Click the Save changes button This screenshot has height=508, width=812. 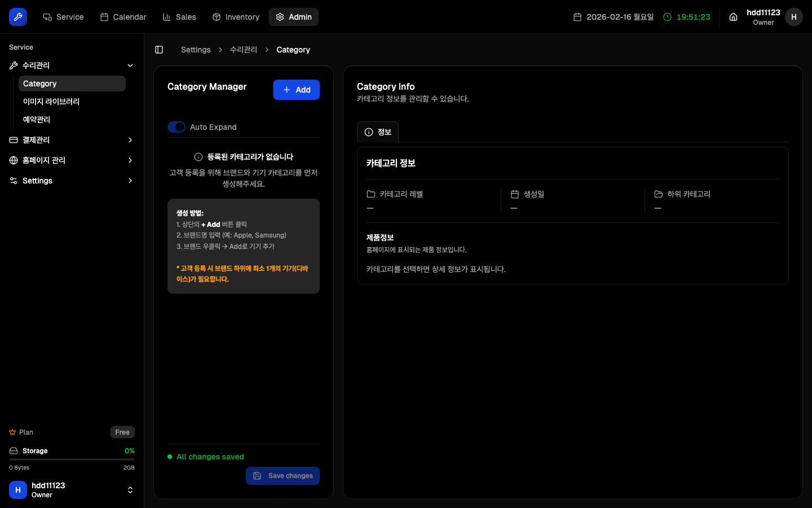pyautogui.click(x=283, y=476)
